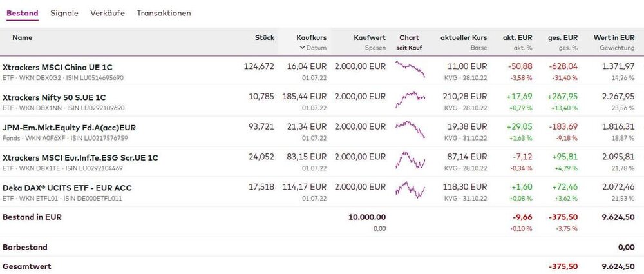This screenshot has width=644, height=274.
Task: Click the sort chevron beside Datum
Action: pos(303,48)
